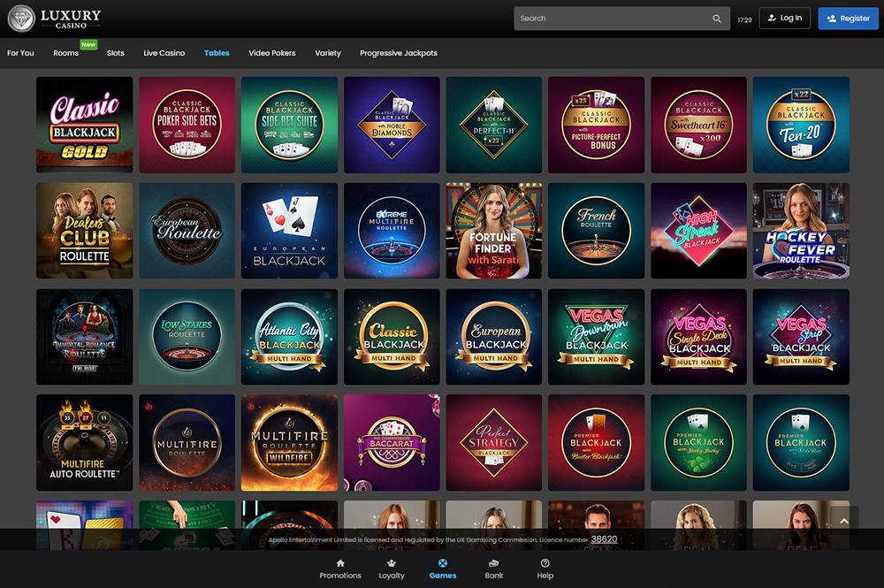884x588 pixels.
Task: Click the scroll-to-top chevron button
Action: click(843, 522)
